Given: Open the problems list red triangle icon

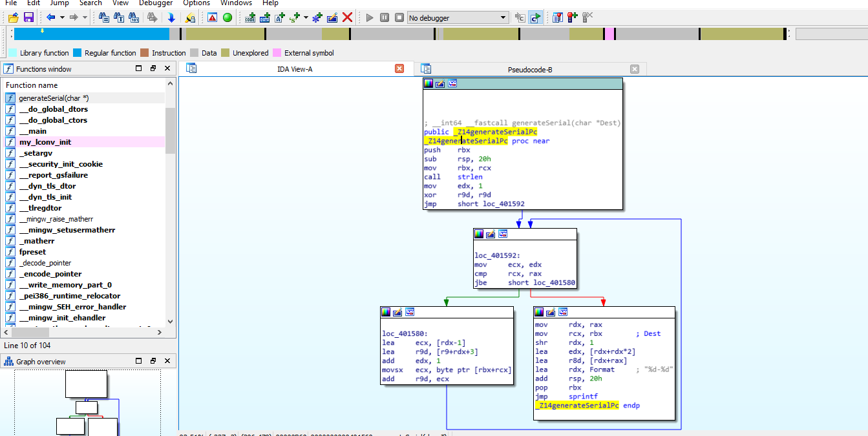Looking at the screenshot, I should [211, 17].
